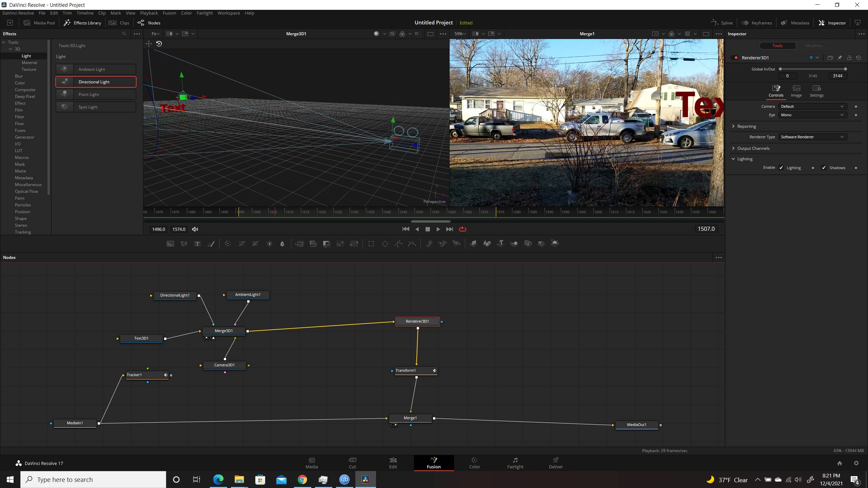868x488 pixels.
Task: Click the lock icon in the Renderer3D1 header
Action: click(x=849, y=58)
